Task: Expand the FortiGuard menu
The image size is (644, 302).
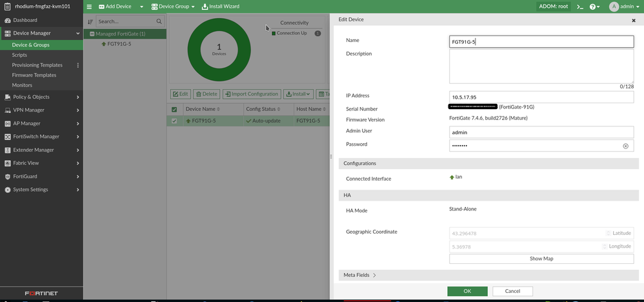Action: click(78, 176)
